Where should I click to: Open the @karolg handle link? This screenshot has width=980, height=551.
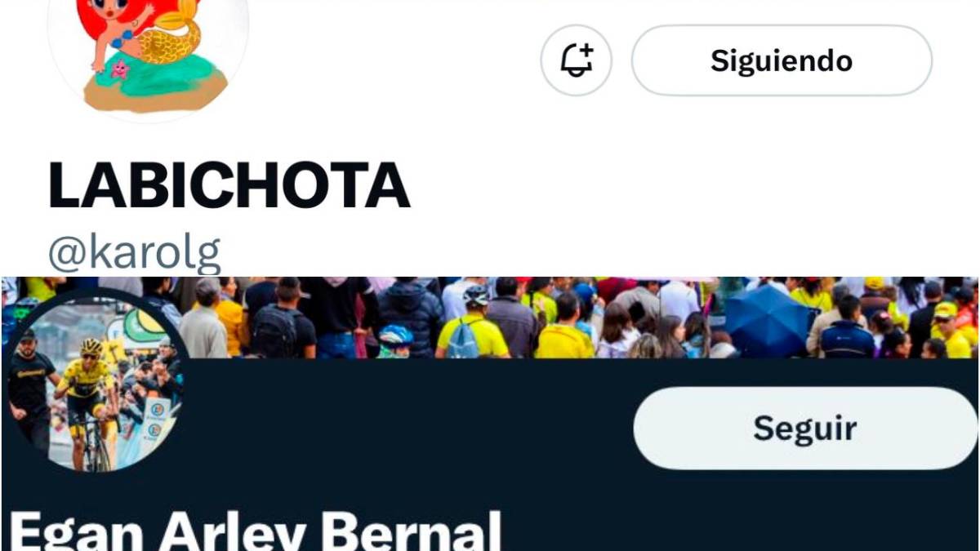coord(135,254)
